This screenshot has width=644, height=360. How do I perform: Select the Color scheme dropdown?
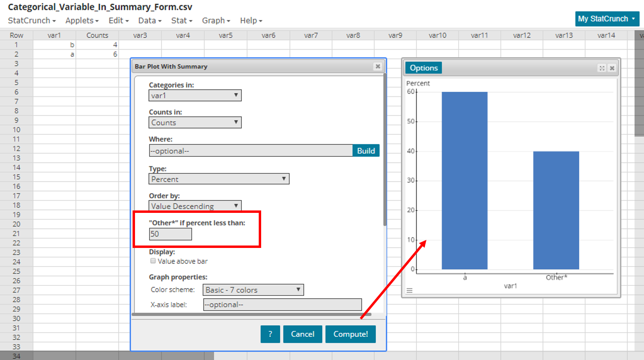click(253, 290)
